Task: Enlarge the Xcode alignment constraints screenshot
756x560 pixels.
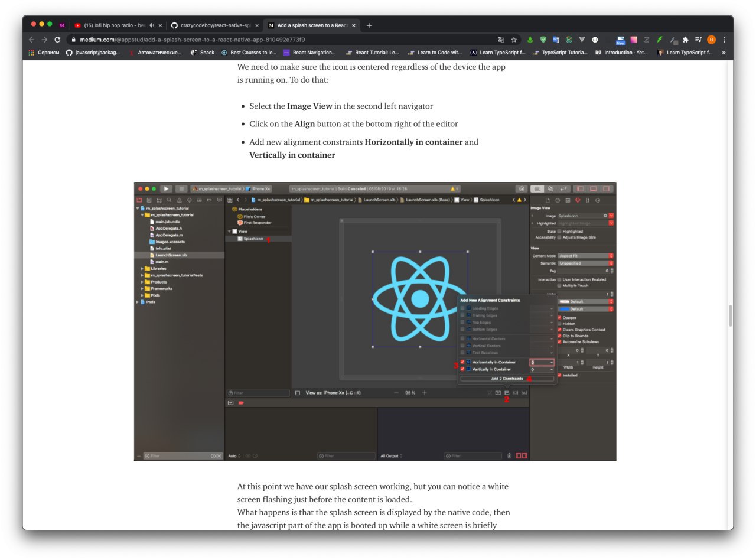Action: [x=375, y=321]
